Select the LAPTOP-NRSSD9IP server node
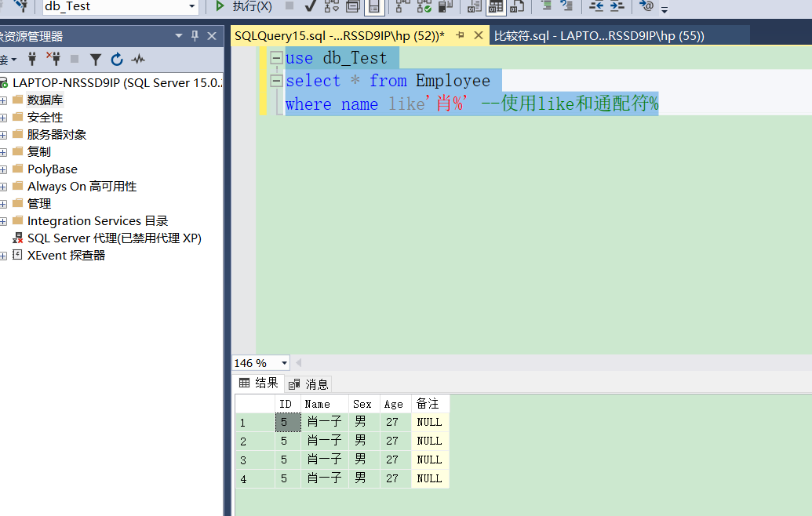Screen dimensions: 812x516 [118, 83]
